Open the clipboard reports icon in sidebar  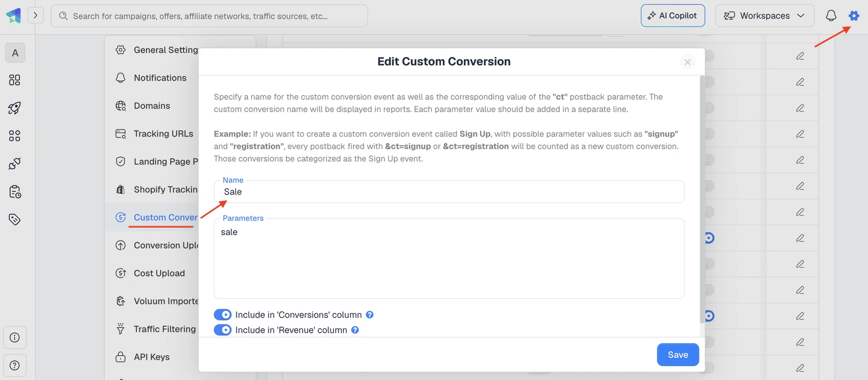15,191
